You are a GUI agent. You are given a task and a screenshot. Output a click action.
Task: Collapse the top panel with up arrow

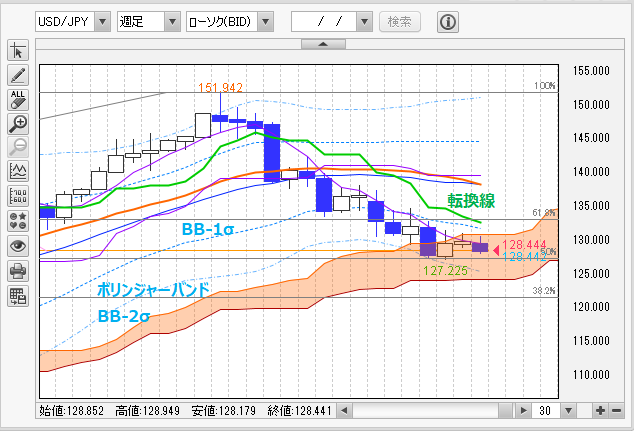(323, 44)
